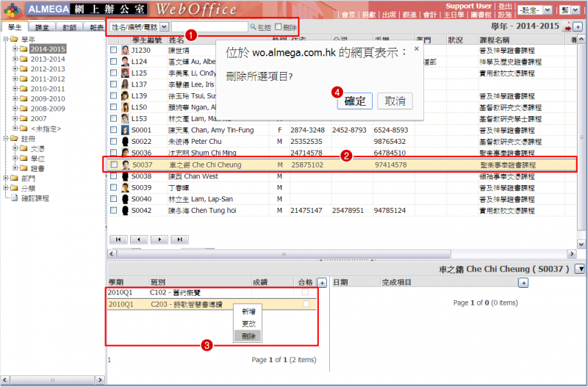
Task: Enable the 刪除 checkbox in search bar
Action: (x=279, y=27)
